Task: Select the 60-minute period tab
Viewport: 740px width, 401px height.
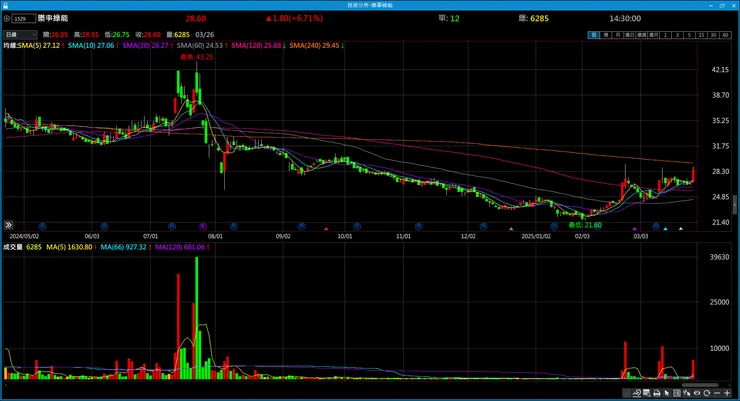Action: click(x=725, y=35)
